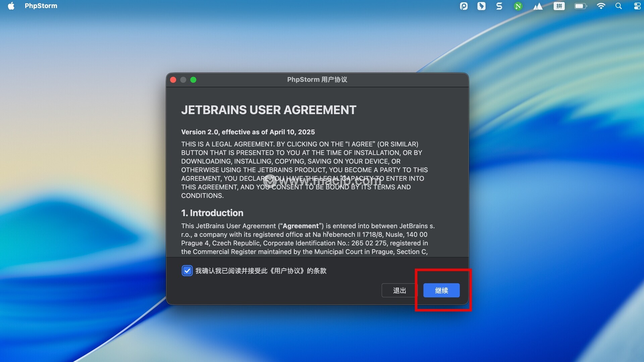Click the JETBRAINS USER AGREEMENT heading
Image resolution: width=644 pixels, height=362 pixels.
(269, 110)
